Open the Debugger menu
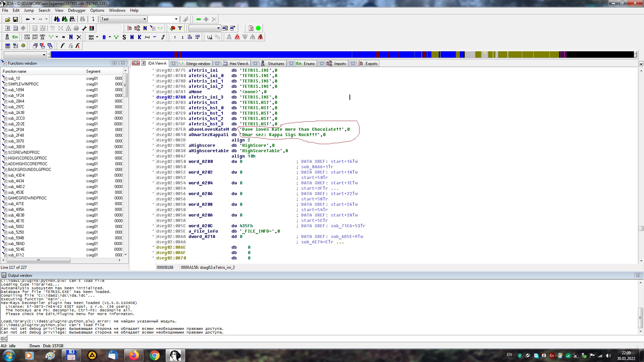644x362 pixels. click(x=77, y=10)
